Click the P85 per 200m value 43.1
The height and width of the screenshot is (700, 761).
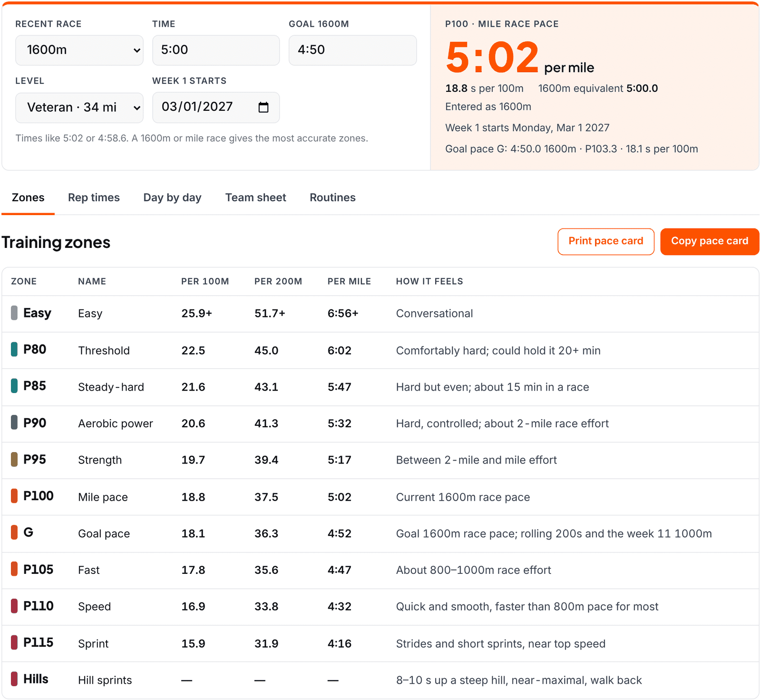click(x=266, y=387)
